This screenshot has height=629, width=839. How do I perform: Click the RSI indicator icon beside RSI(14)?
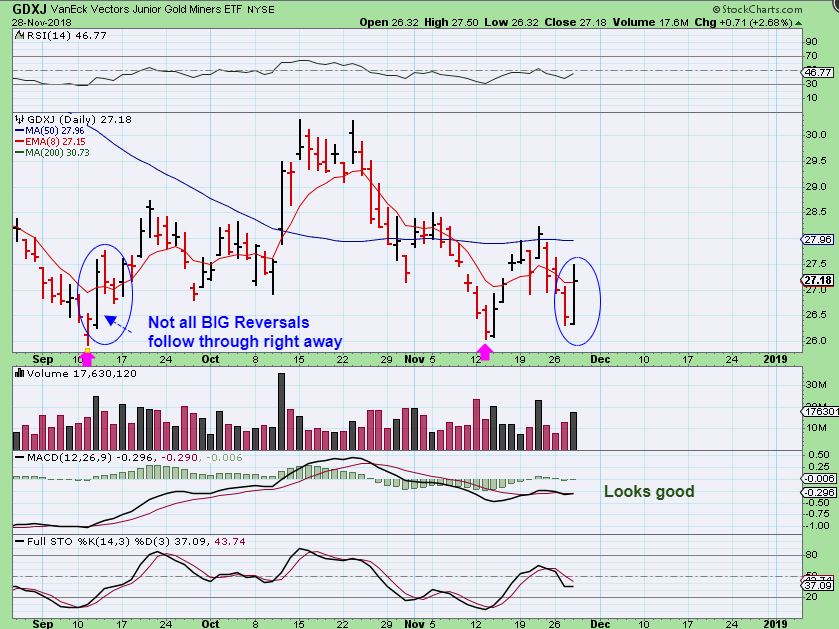click(20, 35)
